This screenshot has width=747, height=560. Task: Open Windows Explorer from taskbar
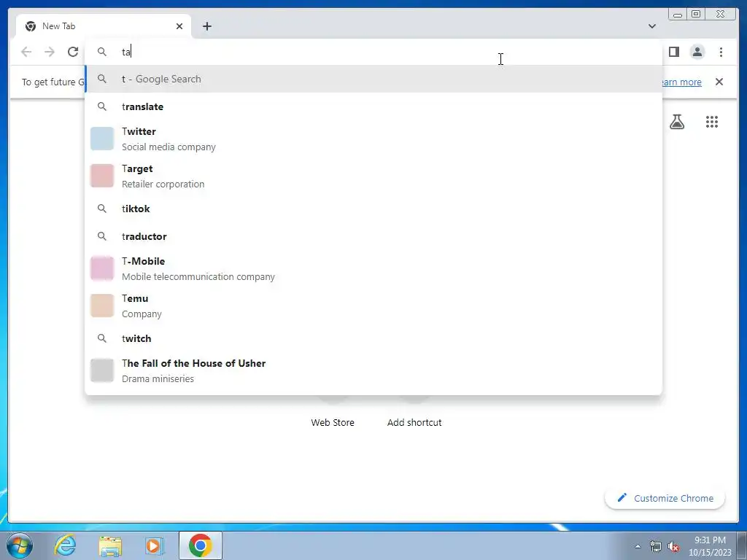[109, 545]
